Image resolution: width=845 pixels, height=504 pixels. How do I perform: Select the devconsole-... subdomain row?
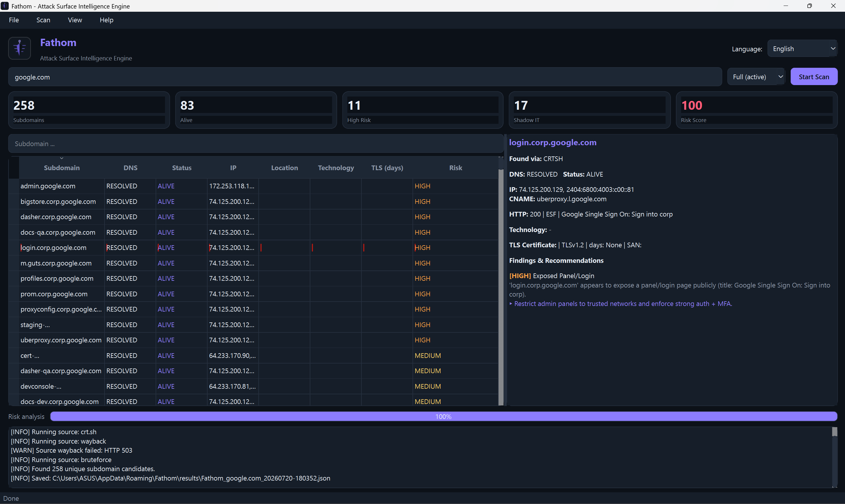coord(254,386)
